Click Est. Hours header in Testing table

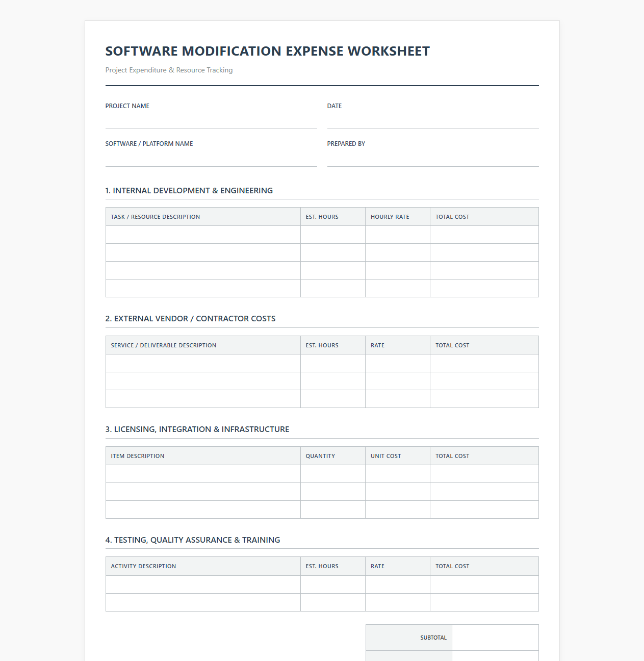tap(333, 566)
